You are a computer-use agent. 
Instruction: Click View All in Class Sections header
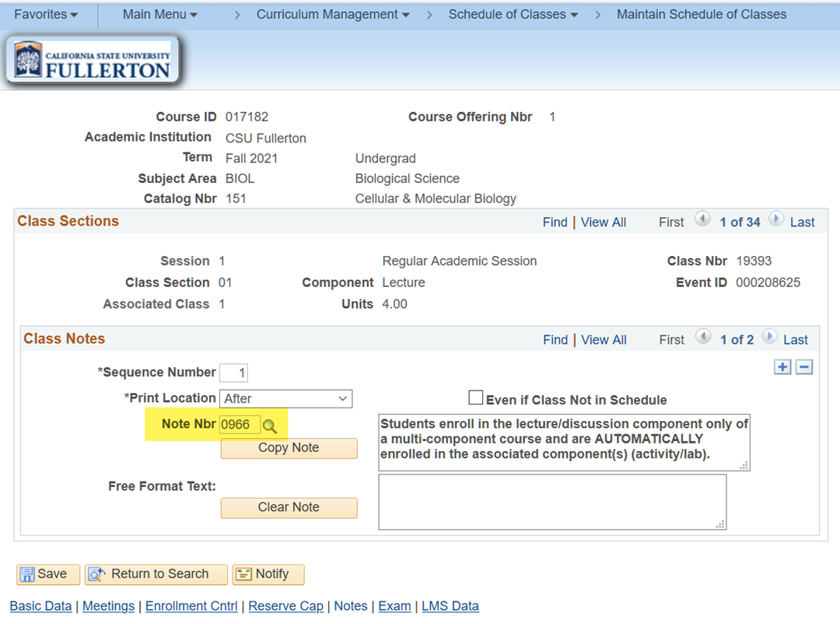[x=603, y=222]
